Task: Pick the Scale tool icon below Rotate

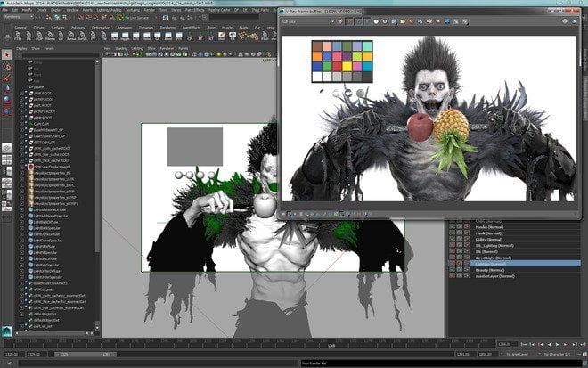Action: pyautogui.click(x=7, y=110)
